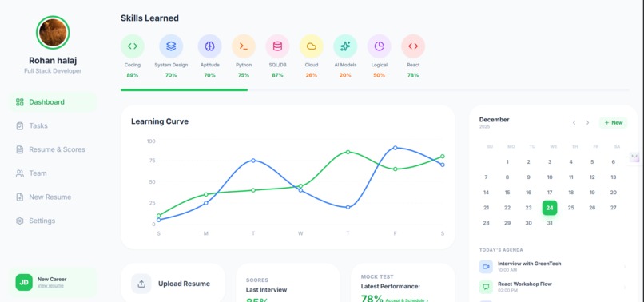The width and height of the screenshot is (644, 302).
Task: Click the Today's Agenda heading
Action: (501, 250)
